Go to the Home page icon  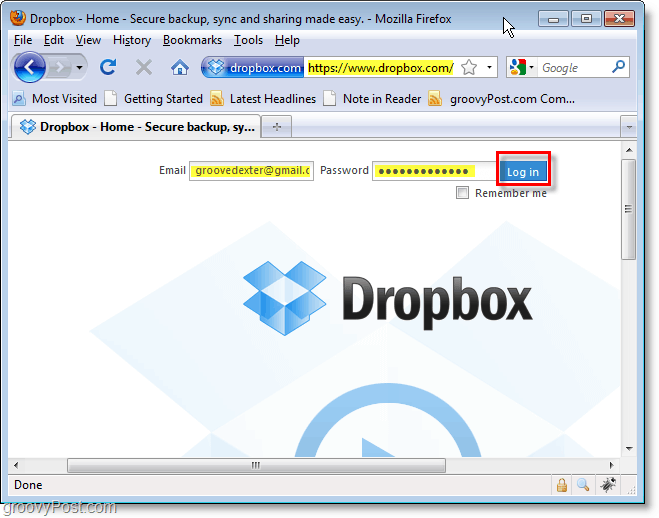pyautogui.click(x=180, y=67)
